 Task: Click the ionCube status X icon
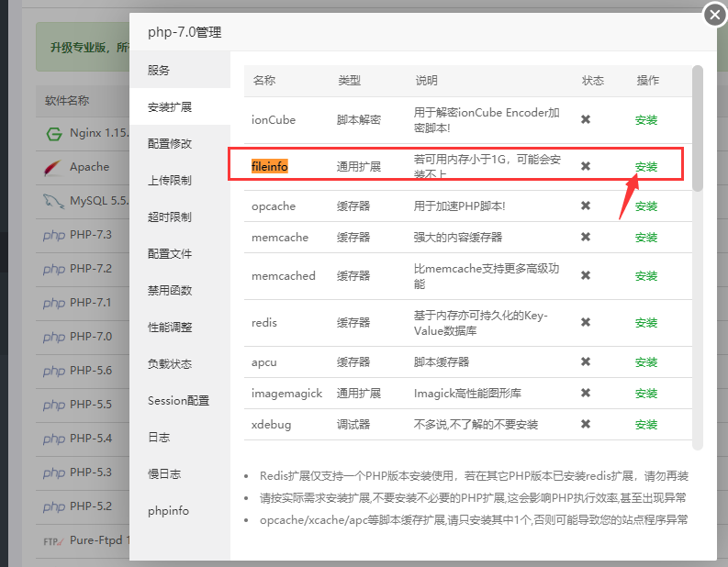pos(585,119)
